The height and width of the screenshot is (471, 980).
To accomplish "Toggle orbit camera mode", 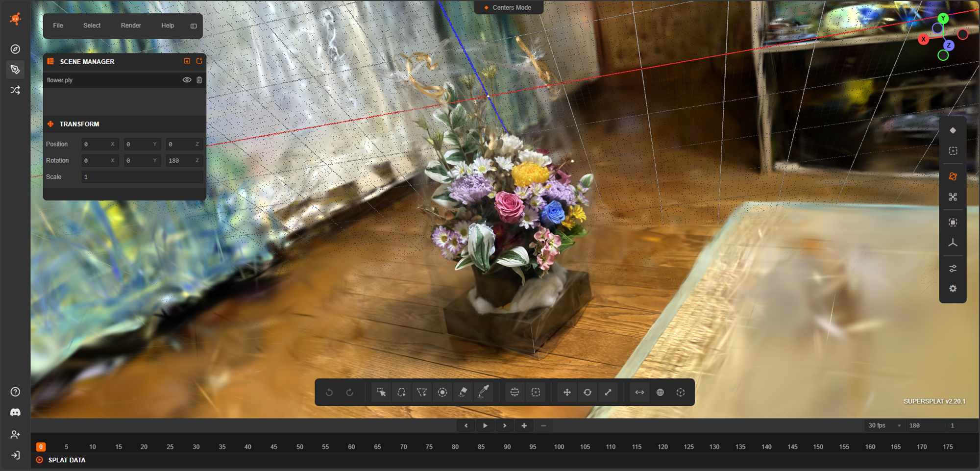I will (953, 176).
